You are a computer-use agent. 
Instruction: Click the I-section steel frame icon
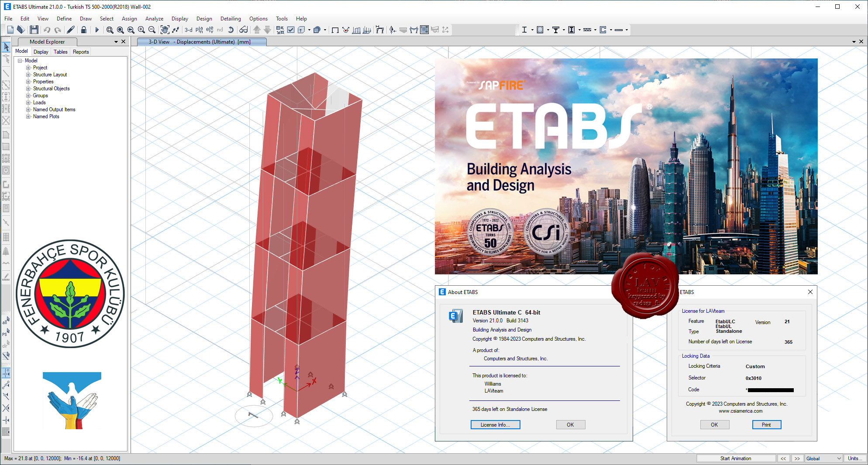tap(524, 30)
